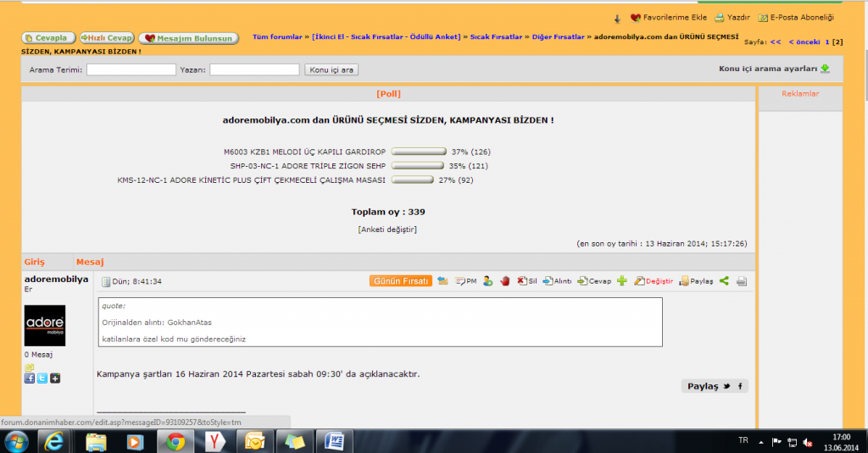Click the muted volume tray icon
The width and height of the screenshot is (868, 453).
click(x=808, y=443)
